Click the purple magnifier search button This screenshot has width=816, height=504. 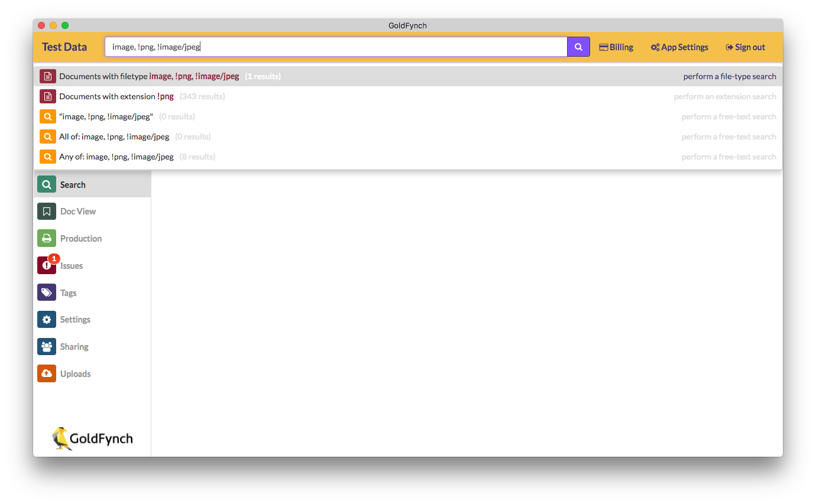[578, 46]
